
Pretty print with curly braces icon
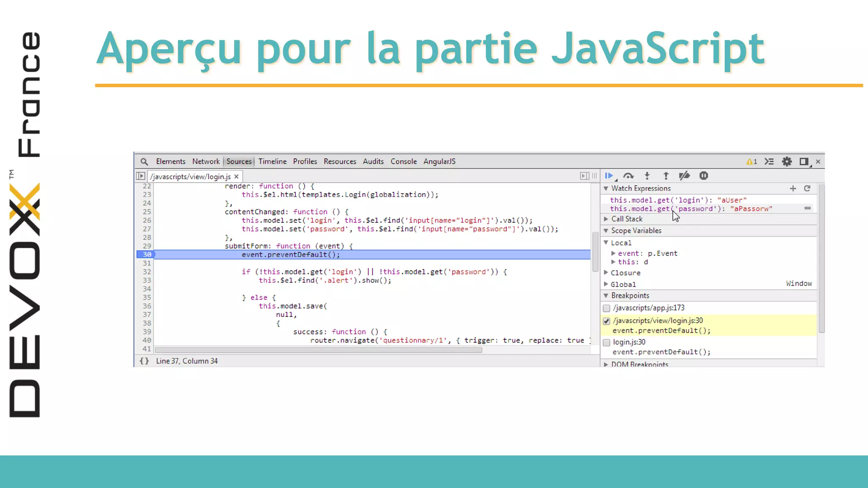(x=144, y=361)
